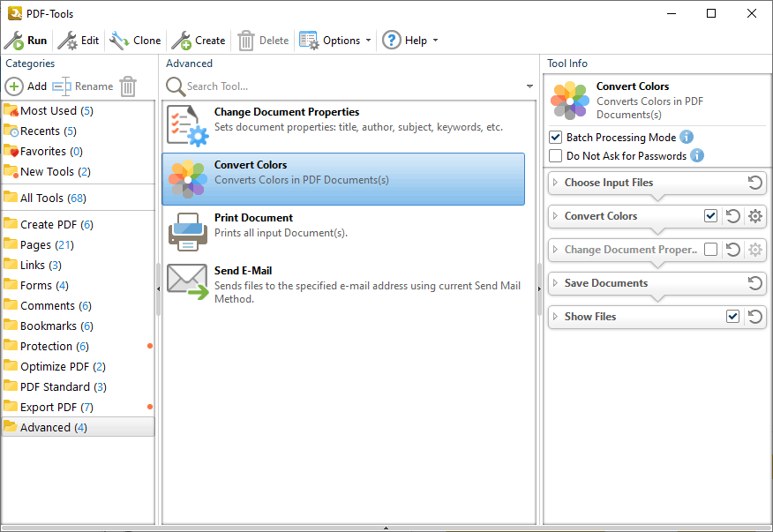773x532 pixels.
Task: Open the Help dropdown arrow
Action: tap(435, 41)
